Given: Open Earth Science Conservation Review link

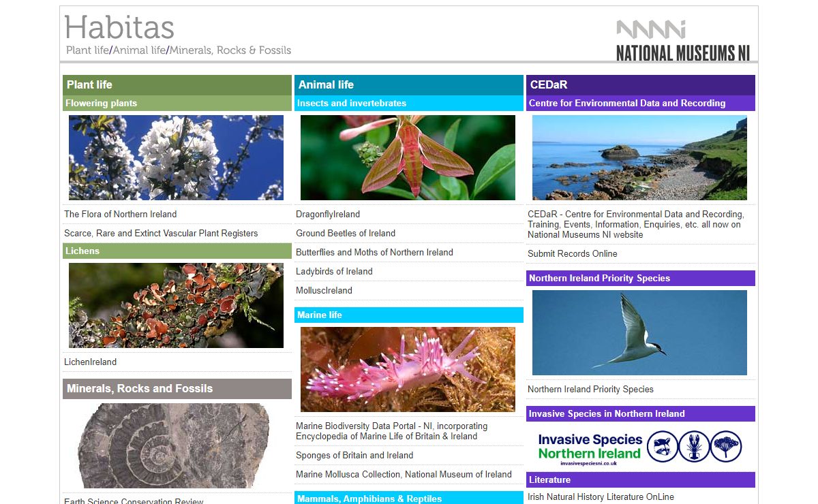Looking at the screenshot, I should (x=134, y=501).
